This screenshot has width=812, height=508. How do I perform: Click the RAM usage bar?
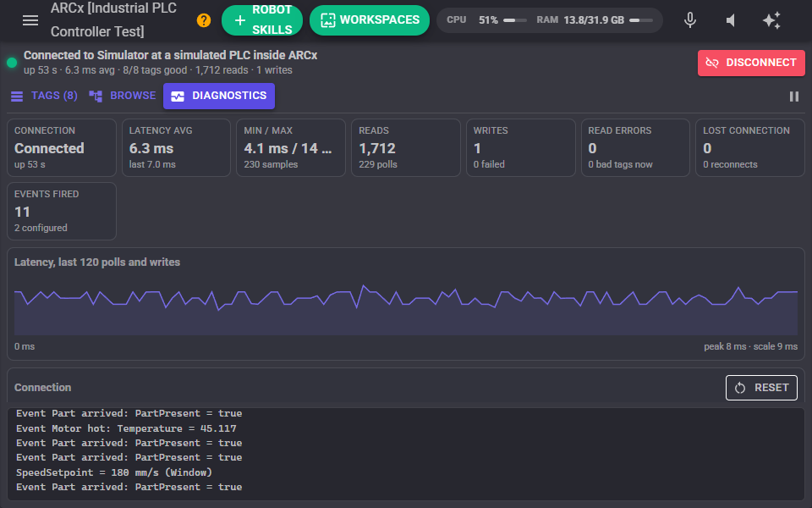click(x=641, y=20)
